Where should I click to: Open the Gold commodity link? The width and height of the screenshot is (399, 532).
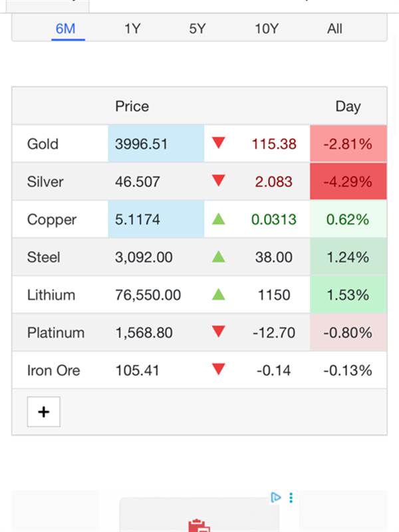[43, 144]
